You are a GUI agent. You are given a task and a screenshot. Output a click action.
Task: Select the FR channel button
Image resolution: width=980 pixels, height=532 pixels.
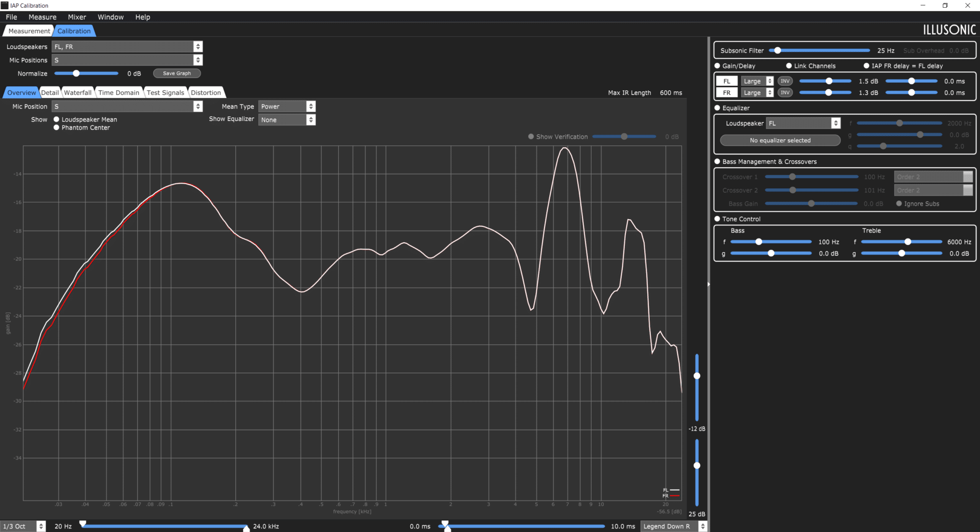click(x=727, y=92)
